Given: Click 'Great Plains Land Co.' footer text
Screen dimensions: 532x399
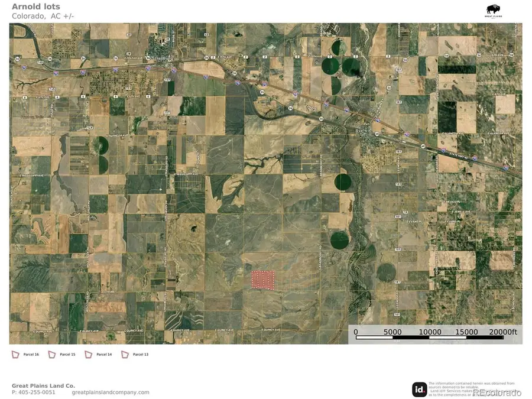Looking at the screenshot, I should click(x=43, y=386).
